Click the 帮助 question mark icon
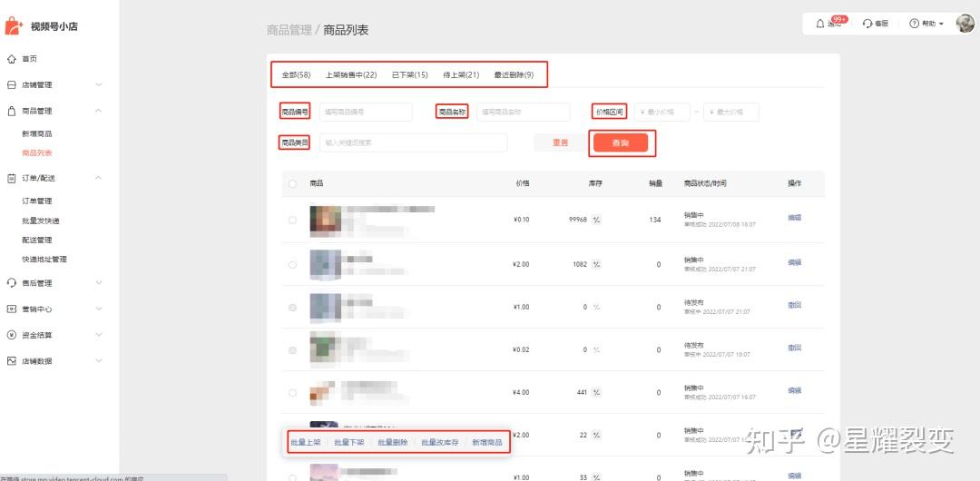The width and height of the screenshot is (980, 481). click(915, 24)
